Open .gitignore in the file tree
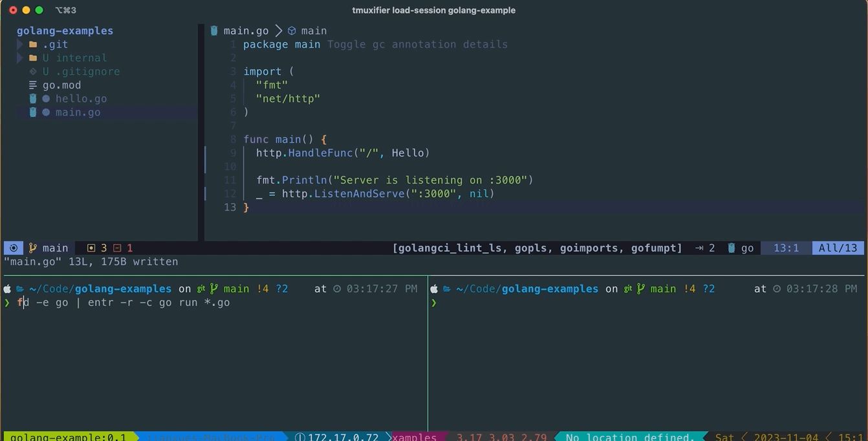The image size is (868, 441). point(87,72)
